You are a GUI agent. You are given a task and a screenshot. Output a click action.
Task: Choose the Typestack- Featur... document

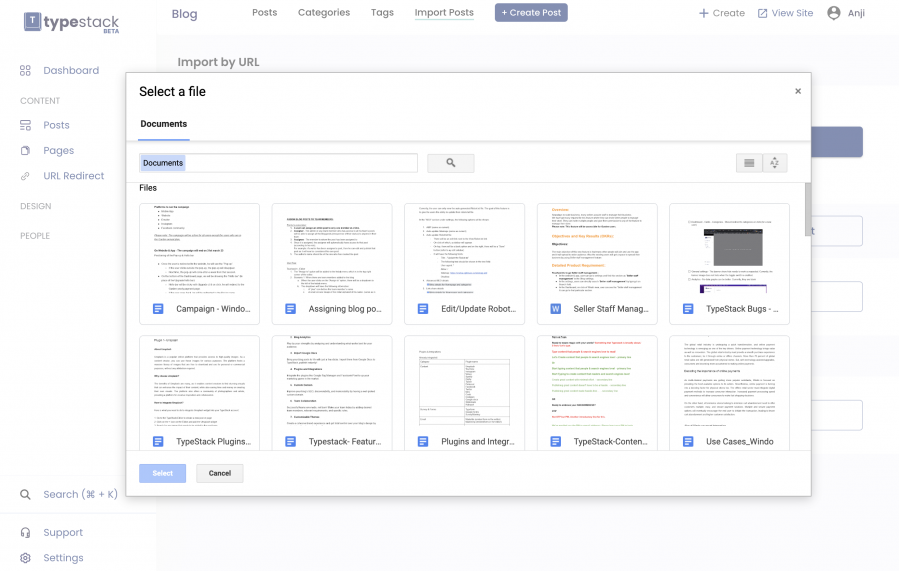pos(331,396)
